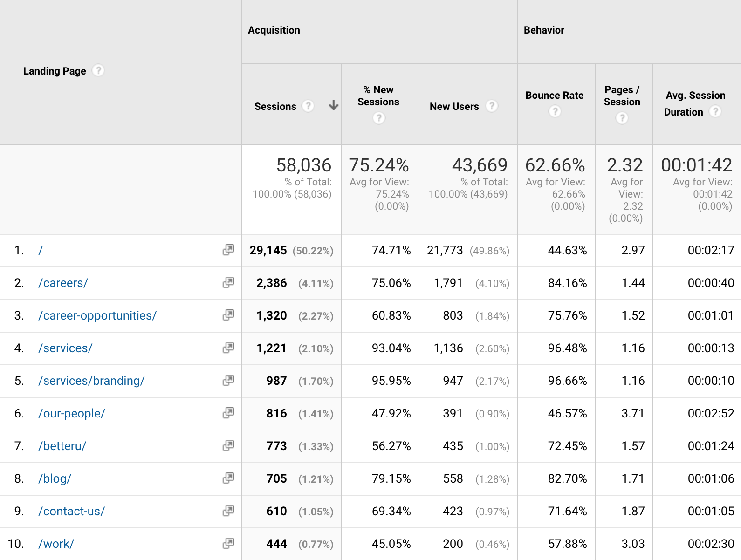Show help for % New Sessions
This screenshot has height=560, width=741.
pos(379,118)
